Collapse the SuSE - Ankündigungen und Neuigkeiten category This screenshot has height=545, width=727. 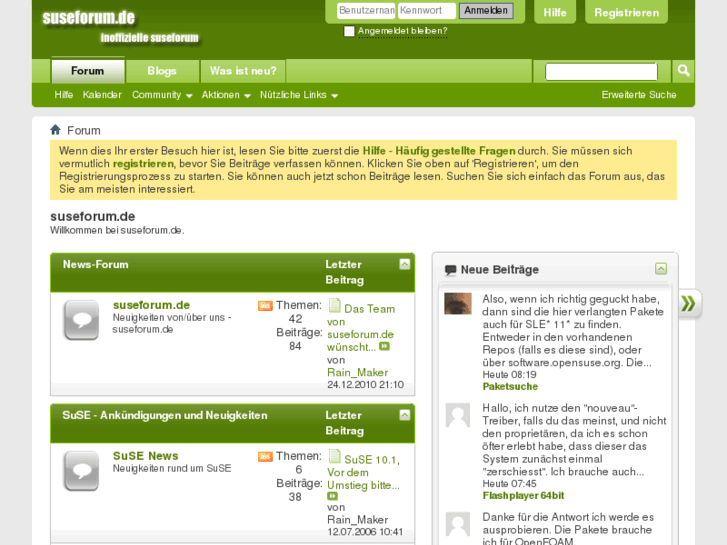click(405, 415)
